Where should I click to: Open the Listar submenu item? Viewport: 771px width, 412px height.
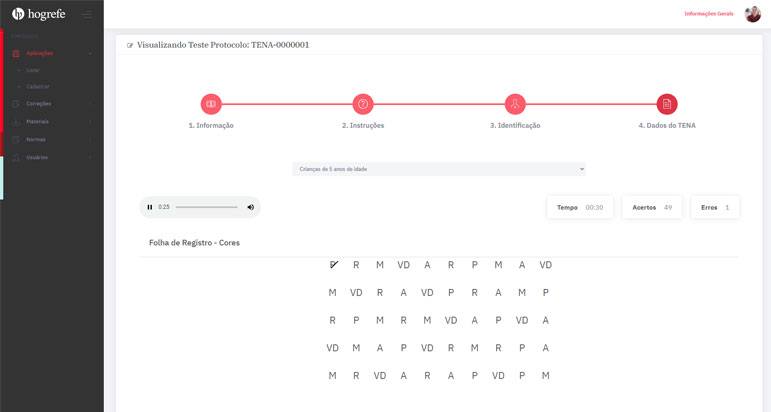(33, 70)
